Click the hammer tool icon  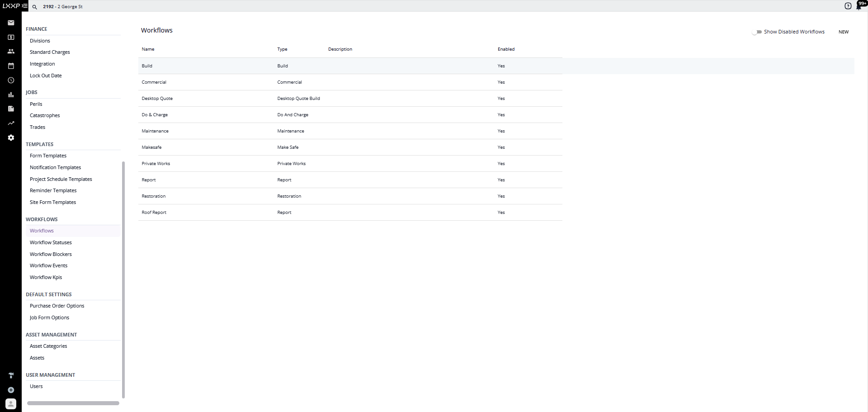click(11, 375)
